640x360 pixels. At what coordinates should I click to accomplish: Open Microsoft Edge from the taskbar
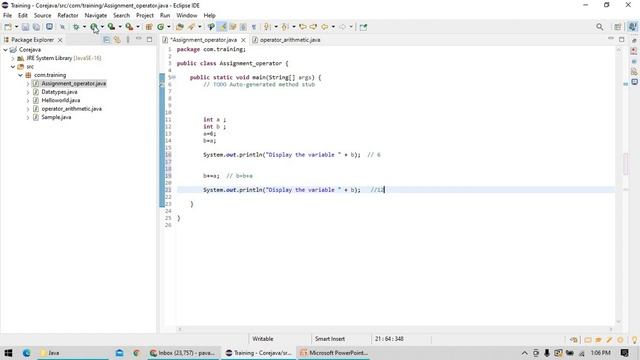[27, 353]
